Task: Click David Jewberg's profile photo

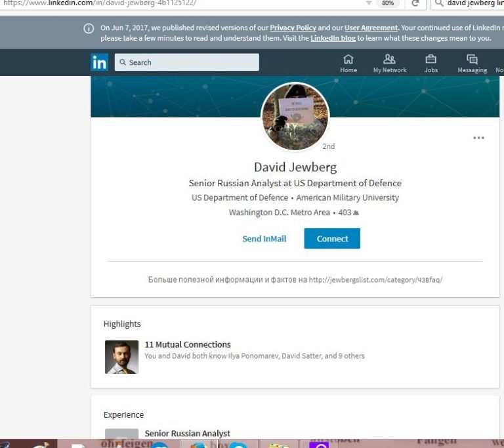Action: click(295, 117)
